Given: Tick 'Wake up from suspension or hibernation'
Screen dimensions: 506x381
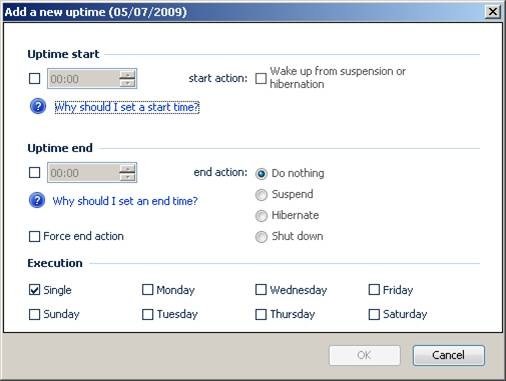Looking at the screenshot, I should click(x=261, y=78).
